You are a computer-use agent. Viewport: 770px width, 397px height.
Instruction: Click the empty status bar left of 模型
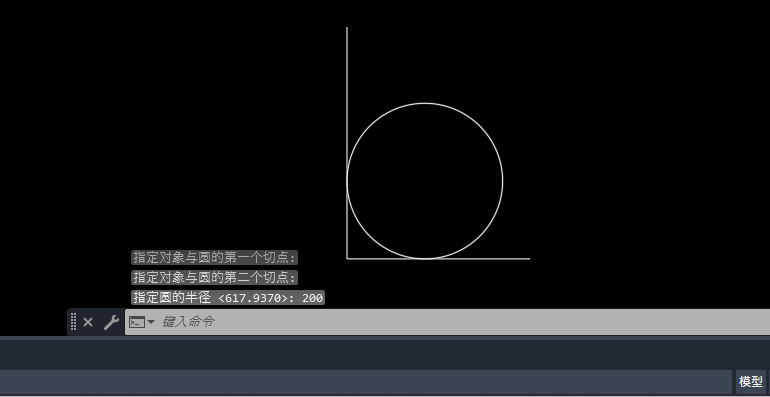coord(367,381)
